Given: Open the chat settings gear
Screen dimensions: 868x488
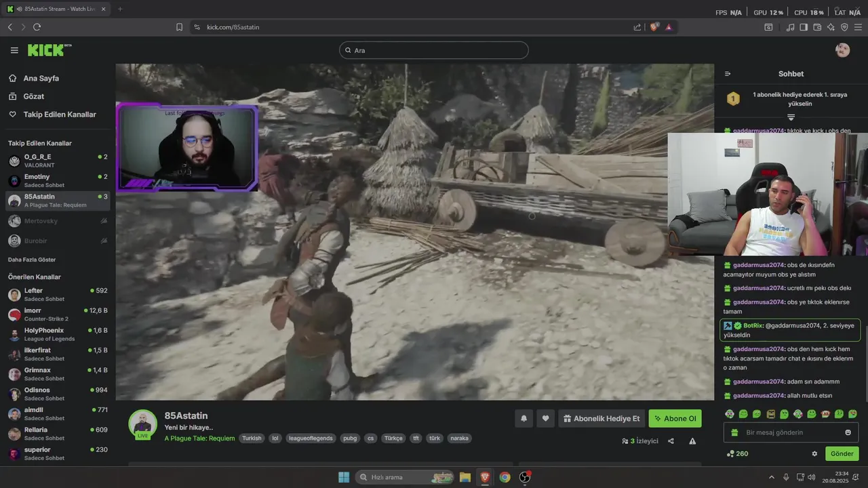Looking at the screenshot, I should 814,454.
